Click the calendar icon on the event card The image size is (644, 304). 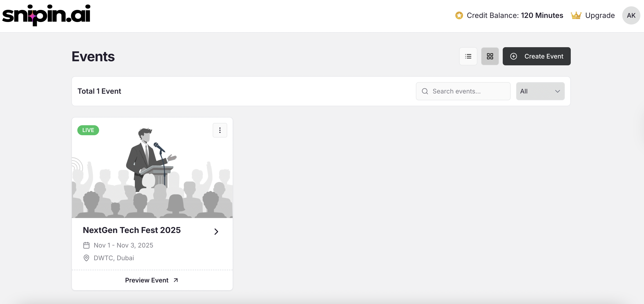[86, 245]
